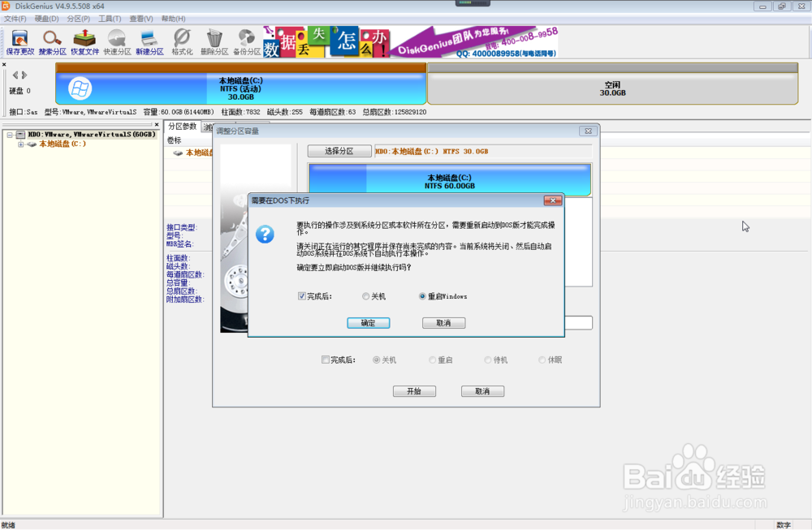Click the 搜索分区 search partition icon
The width and height of the screenshot is (812, 530).
[x=52, y=42]
